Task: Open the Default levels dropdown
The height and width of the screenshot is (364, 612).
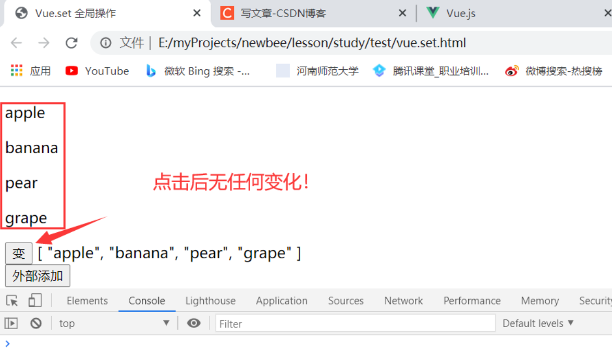Action: pyautogui.click(x=538, y=323)
